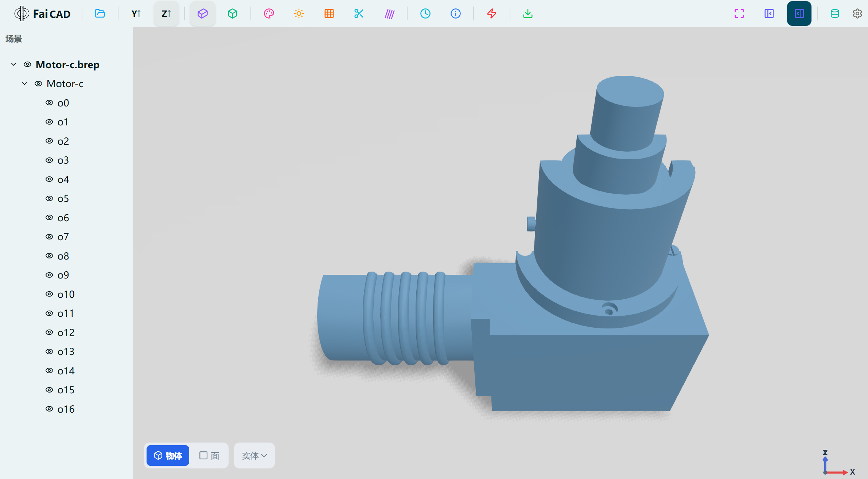The width and height of the screenshot is (868, 479).
Task: Select the scissors section cut tool
Action: click(x=359, y=14)
